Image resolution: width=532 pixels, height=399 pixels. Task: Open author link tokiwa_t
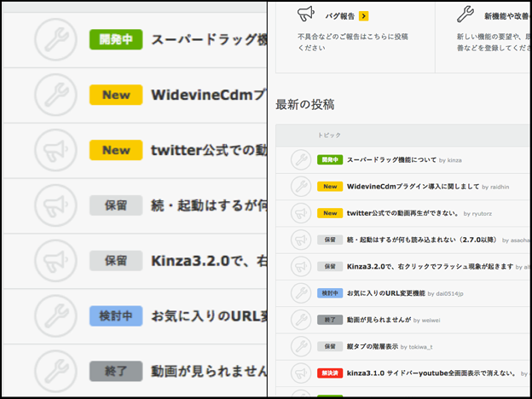point(420,347)
